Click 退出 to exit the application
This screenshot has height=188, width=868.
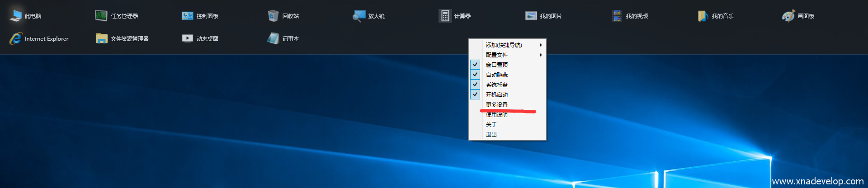pos(491,134)
